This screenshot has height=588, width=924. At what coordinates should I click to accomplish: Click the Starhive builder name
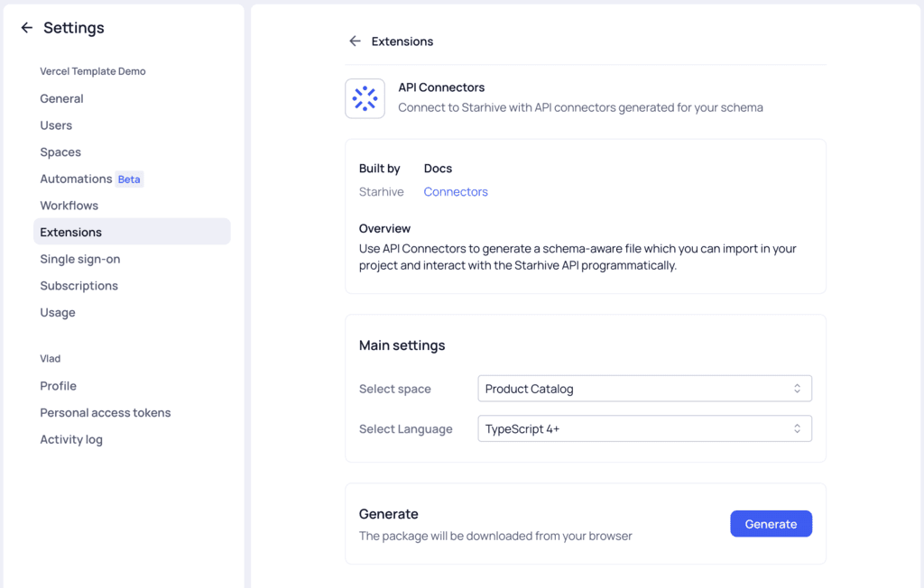coord(382,191)
